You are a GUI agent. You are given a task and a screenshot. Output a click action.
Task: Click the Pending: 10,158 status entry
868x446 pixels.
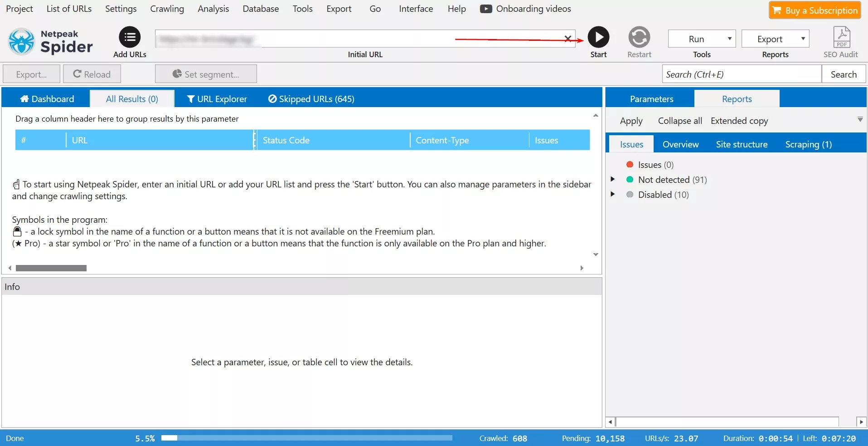click(593, 438)
